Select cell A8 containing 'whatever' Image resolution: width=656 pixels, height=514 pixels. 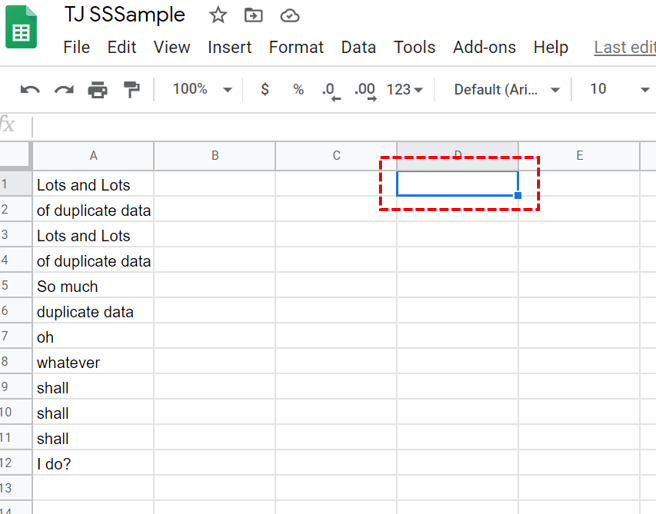93,362
